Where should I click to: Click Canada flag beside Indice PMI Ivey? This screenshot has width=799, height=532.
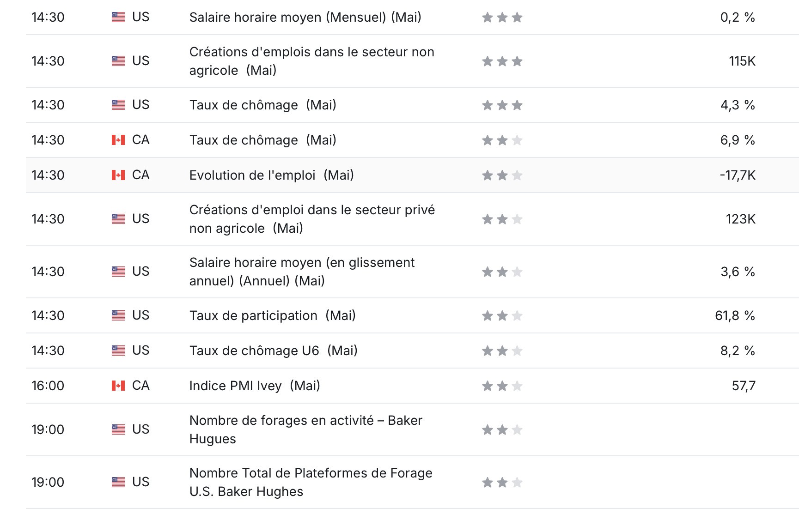[118, 386]
